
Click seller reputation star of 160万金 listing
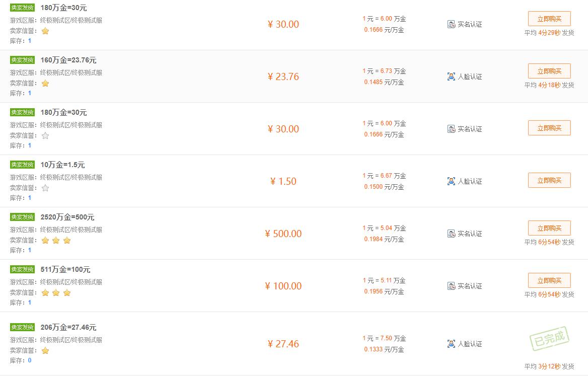(45, 83)
